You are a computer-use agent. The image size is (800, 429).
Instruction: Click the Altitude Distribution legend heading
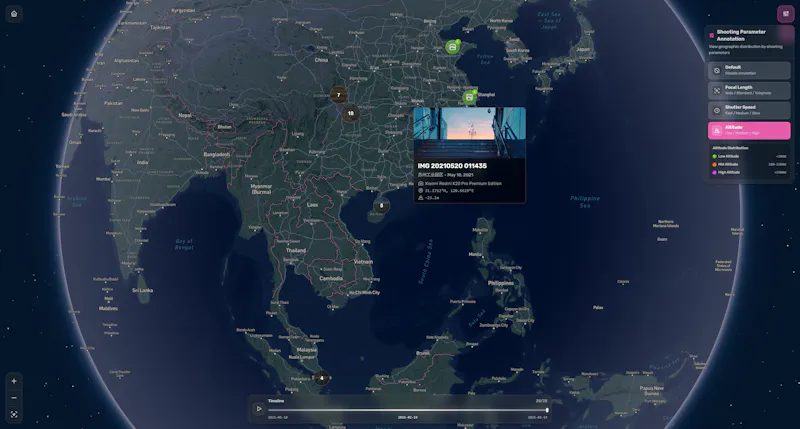(730, 148)
